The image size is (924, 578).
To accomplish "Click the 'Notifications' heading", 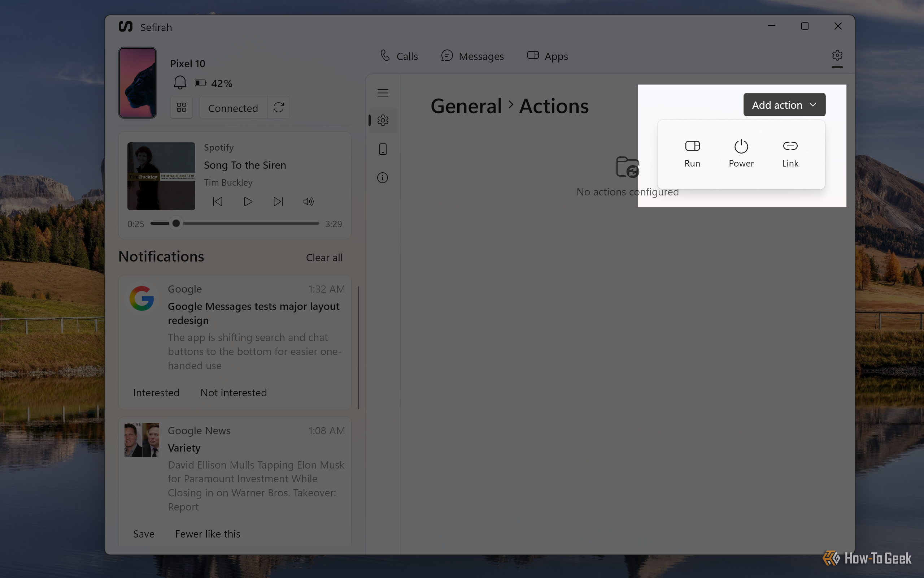I will pos(161,256).
